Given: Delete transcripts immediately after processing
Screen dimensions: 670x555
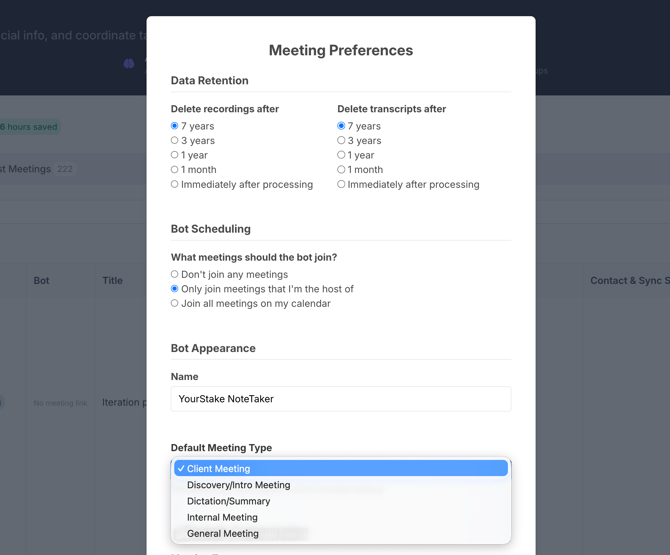Looking at the screenshot, I should [341, 184].
